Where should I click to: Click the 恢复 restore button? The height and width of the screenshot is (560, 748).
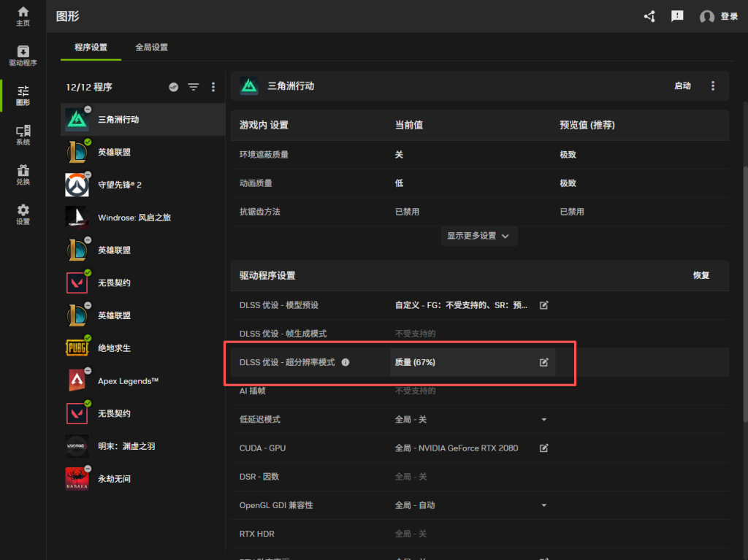(x=701, y=275)
